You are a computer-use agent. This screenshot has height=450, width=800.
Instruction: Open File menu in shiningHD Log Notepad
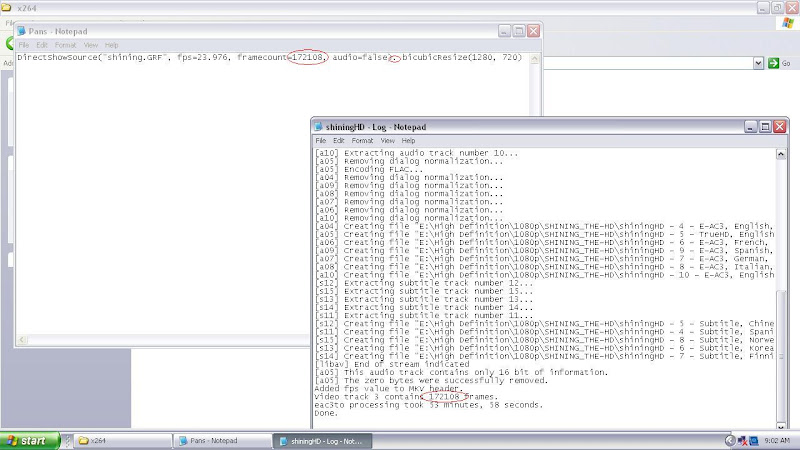click(320, 141)
